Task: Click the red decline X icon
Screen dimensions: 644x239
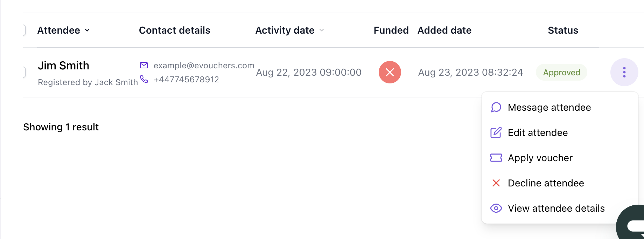Action: pos(496,183)
